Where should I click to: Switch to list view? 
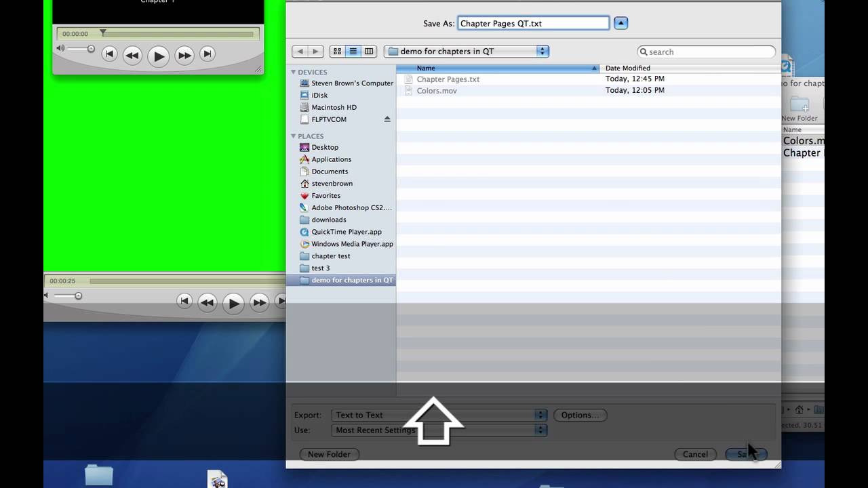click(353, 52)
